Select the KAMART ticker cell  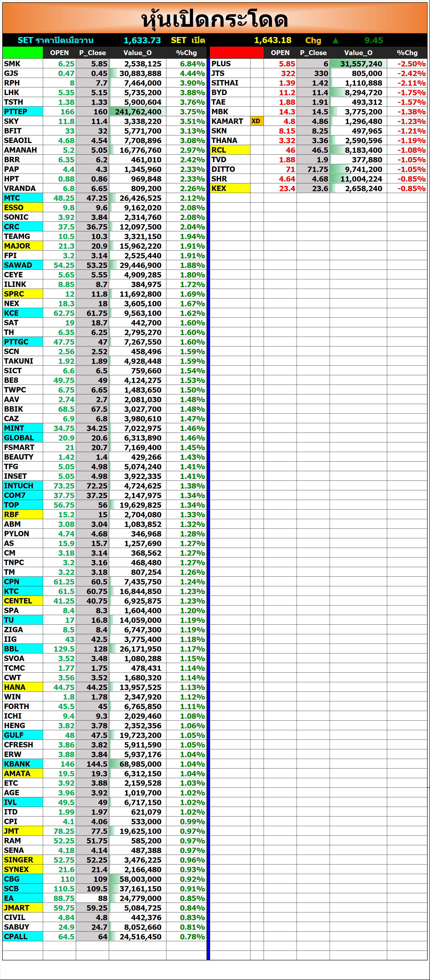(230, 121)
